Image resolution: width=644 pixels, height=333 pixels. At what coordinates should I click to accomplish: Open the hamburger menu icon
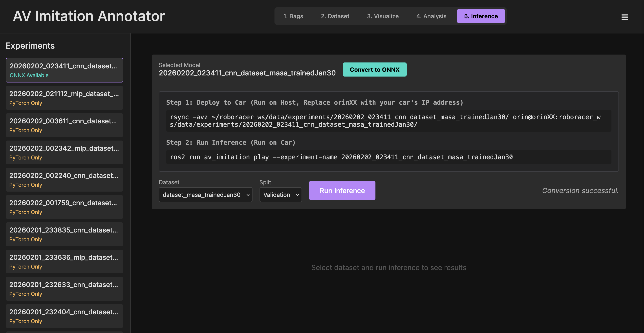tap(624, 17)
